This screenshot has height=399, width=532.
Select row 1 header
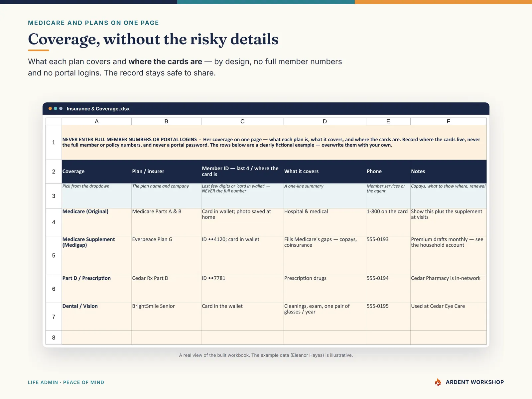coord(54,142)
